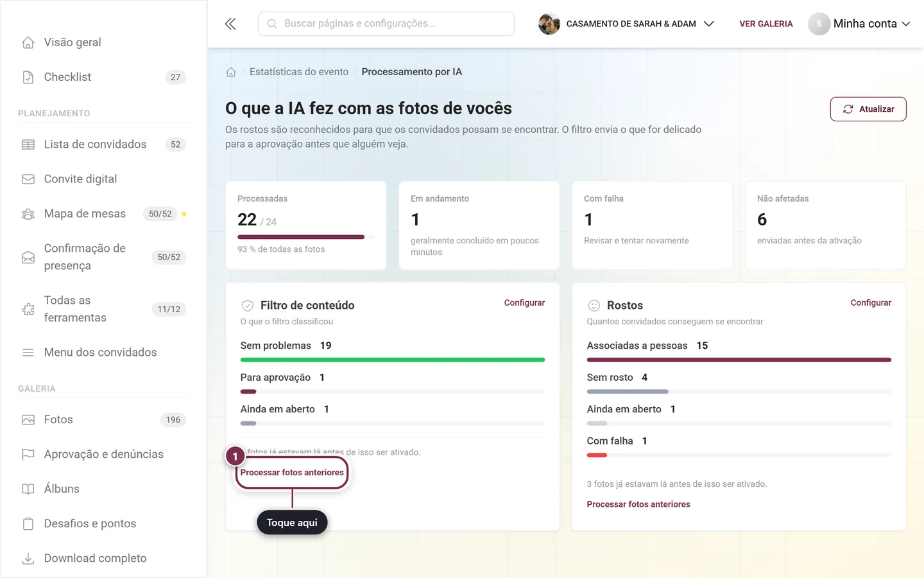Select Aprovação e denúncias in sidebar

point(104,454)
